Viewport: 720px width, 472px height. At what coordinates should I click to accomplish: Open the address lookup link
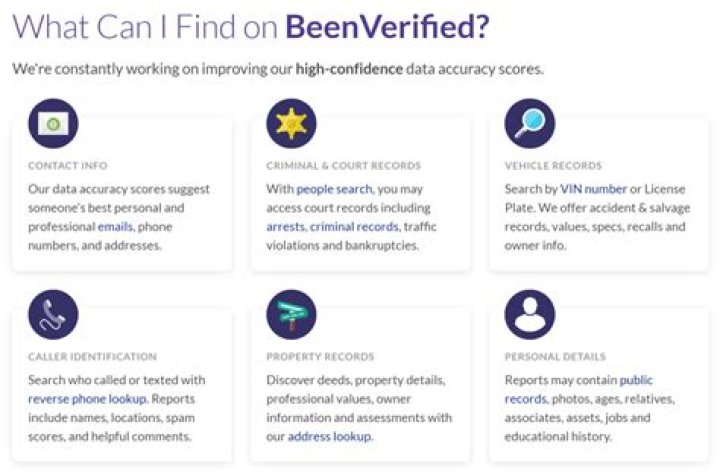pos(330,437)
